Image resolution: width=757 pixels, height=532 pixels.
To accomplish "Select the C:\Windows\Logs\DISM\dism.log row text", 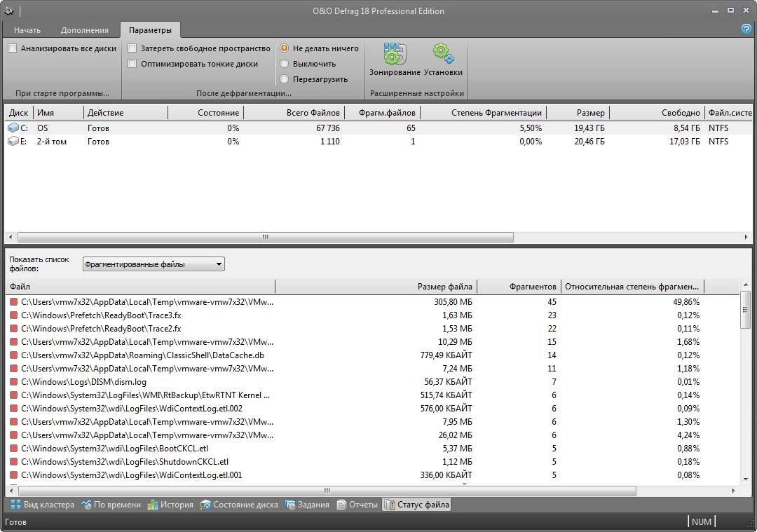I will click(83, 382).
